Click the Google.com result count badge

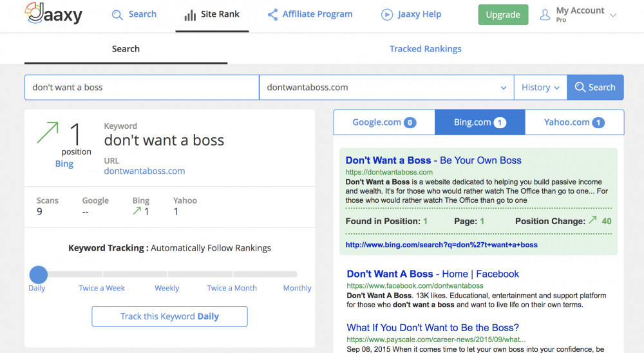[410, 122]
